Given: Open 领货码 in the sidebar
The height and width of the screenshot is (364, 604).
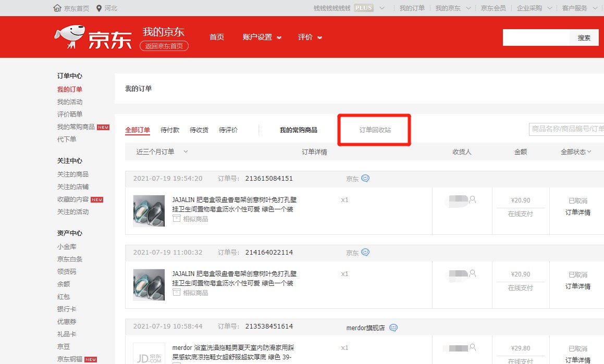Looking at the screenshot, I should tap(67, 272).
